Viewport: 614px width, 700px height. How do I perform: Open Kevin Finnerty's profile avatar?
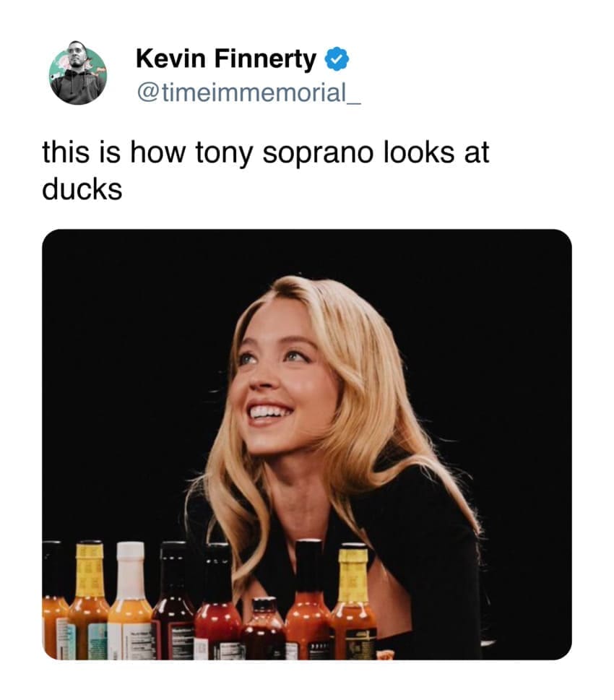[x=78, y=76]
